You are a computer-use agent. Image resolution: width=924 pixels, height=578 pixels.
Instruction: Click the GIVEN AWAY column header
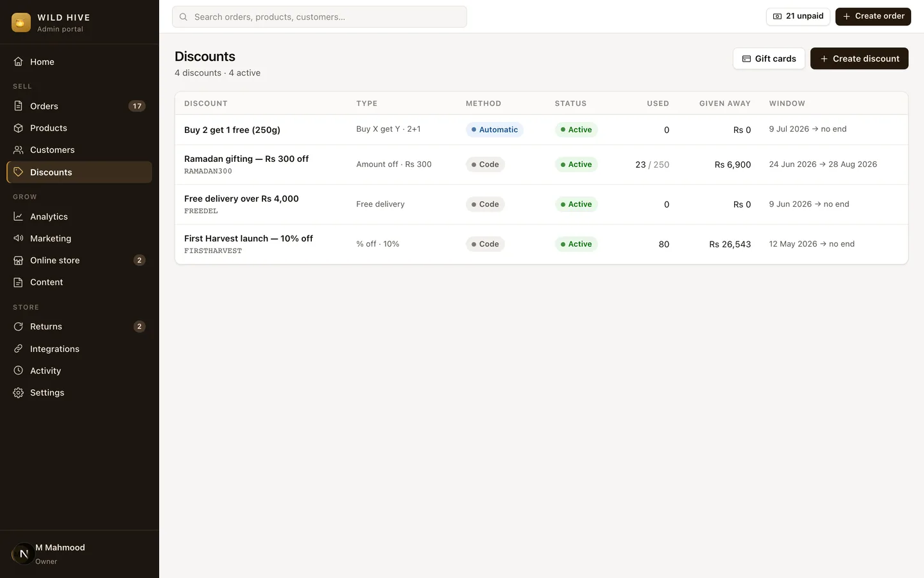(x=725, y=103)
